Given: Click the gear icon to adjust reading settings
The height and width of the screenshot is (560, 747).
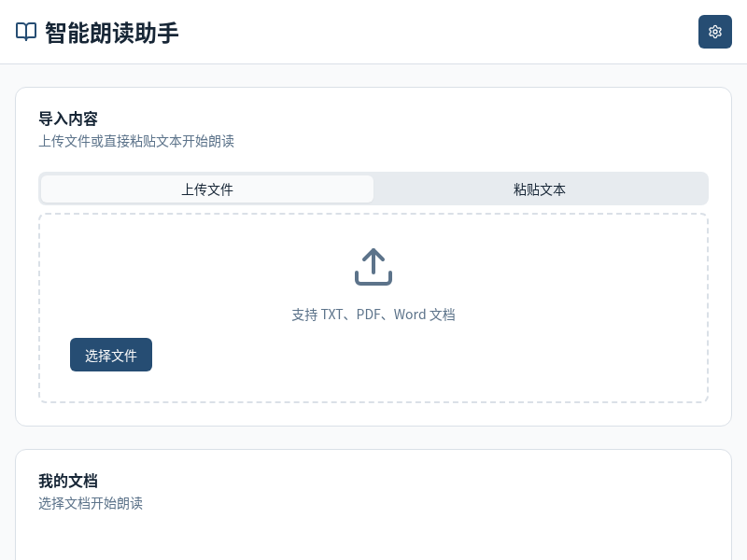Looking at the screenshot, I should coord(715,32).
